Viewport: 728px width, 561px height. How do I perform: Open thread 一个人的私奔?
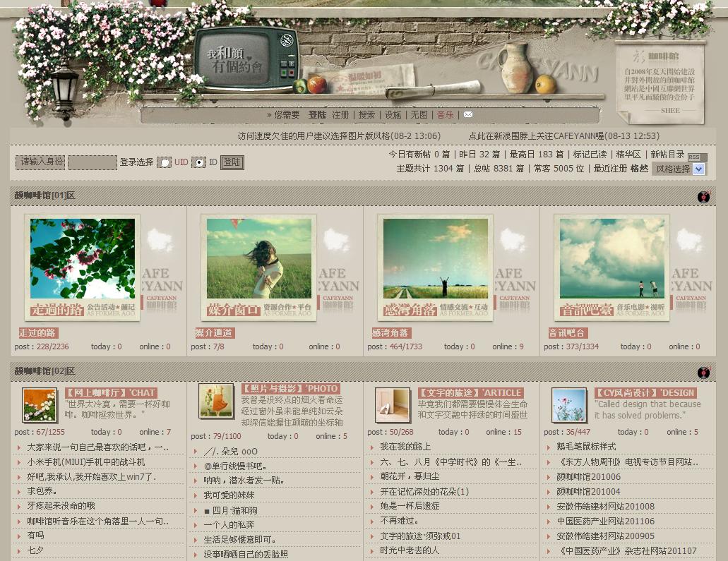tap(229, 525)
